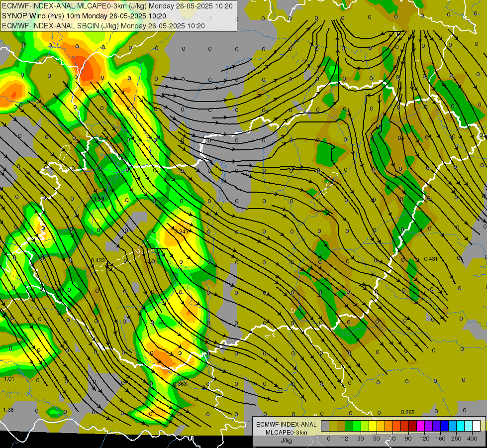487x448 pixels.
Task: Click the legend tick label 400
Action: click(x=472, y=439)
